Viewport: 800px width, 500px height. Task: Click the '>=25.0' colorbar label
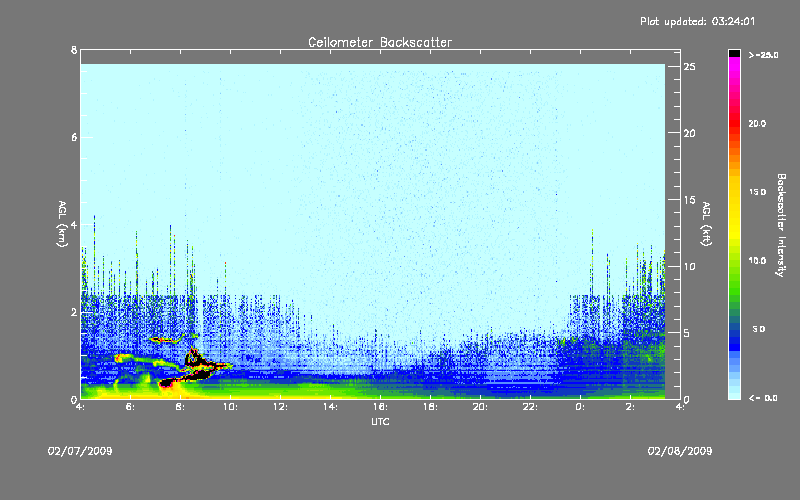(763, 55)
